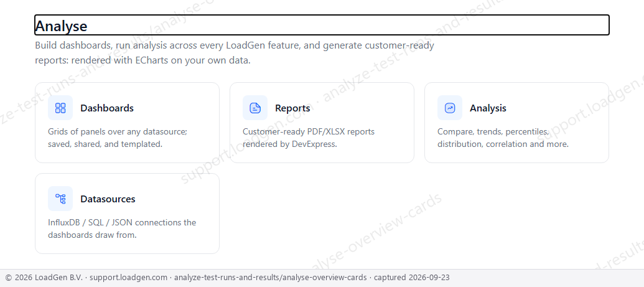This screenshot has width=644, height=287.
Task: Click the 'analyze-test-runs-and-results/analyse-overview-cards' footer path
Action: tap(270, 278)
